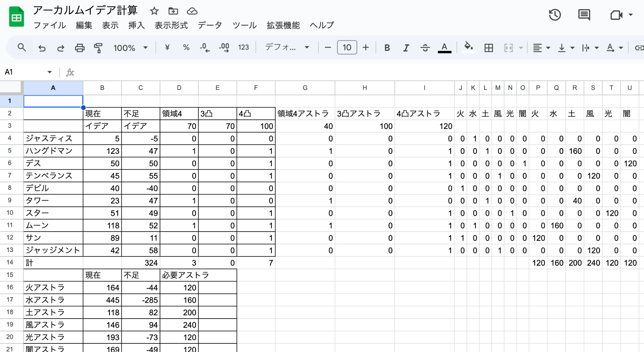Click the borders grid icon
Image resolution: width=644 pixels, height=352 pixels.
(488, 48)
